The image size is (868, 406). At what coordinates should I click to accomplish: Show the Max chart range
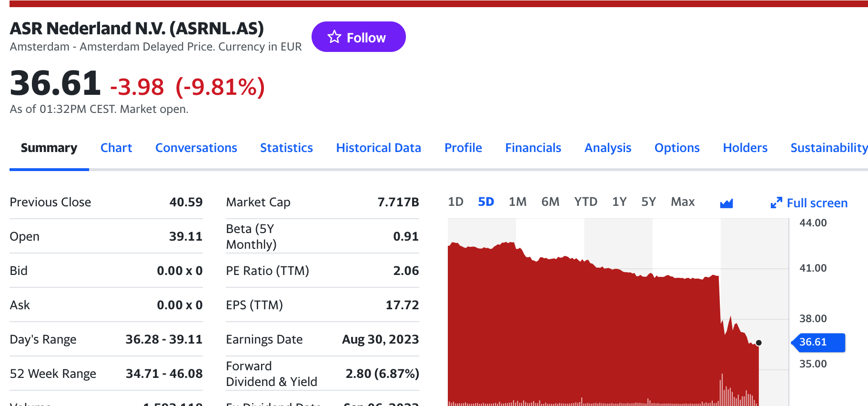coord(683,202)
